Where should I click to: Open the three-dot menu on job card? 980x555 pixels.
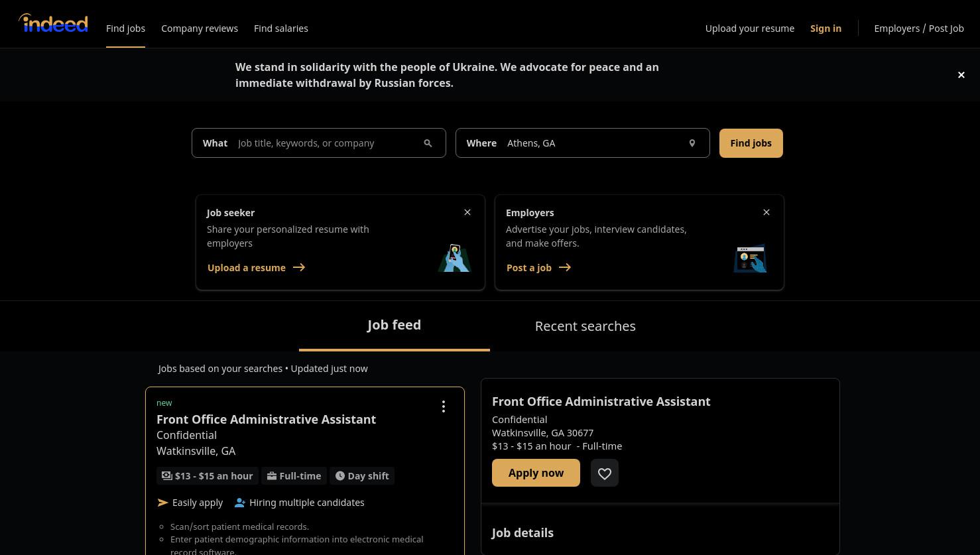[x=444, y=406]
